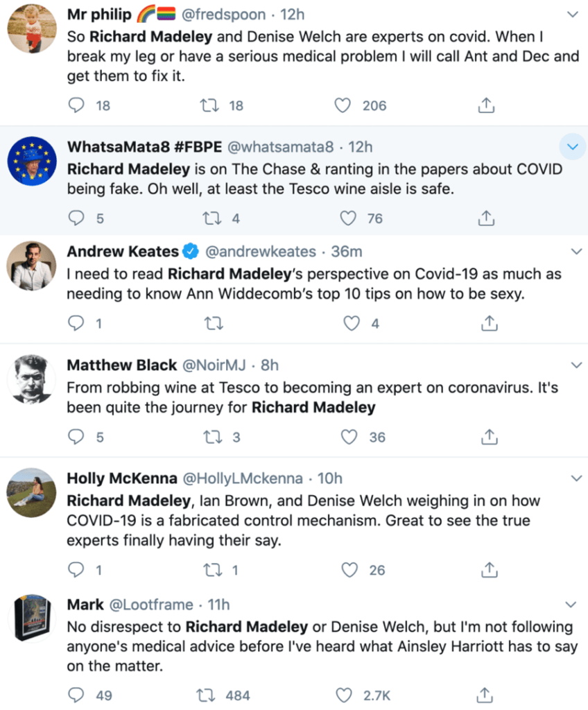Viewport: 588px width, 710px height.
Task: Retweet Matthew Black's tweet
Action: click(207, 438)
